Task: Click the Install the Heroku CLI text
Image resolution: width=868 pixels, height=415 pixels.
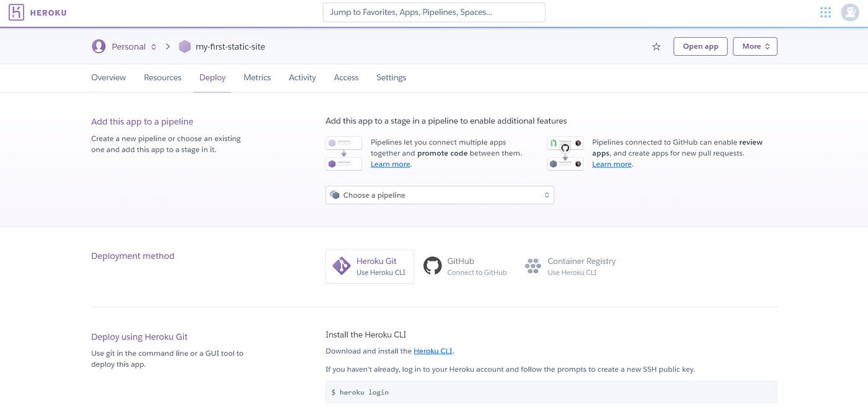Action: click(x=366, y=334)
